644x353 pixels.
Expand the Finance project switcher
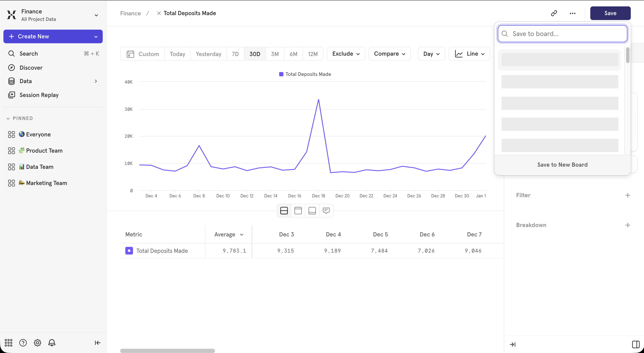click(96, 15)
